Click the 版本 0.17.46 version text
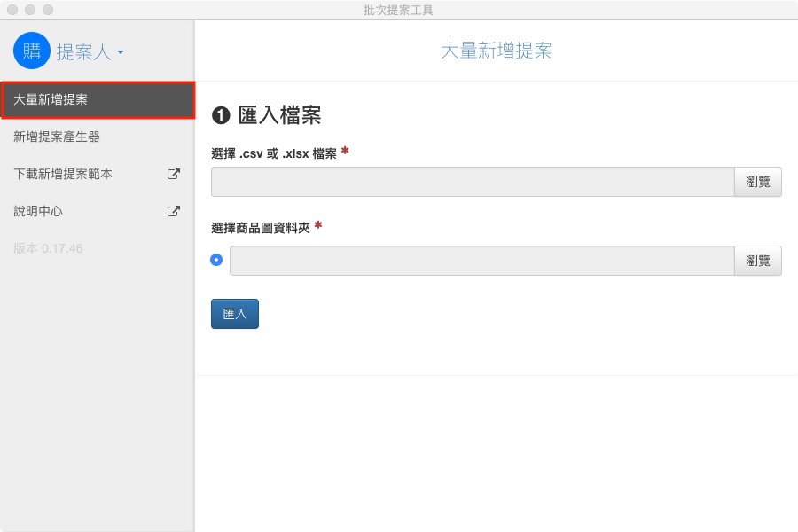798x532 pixels. [48, 248]
